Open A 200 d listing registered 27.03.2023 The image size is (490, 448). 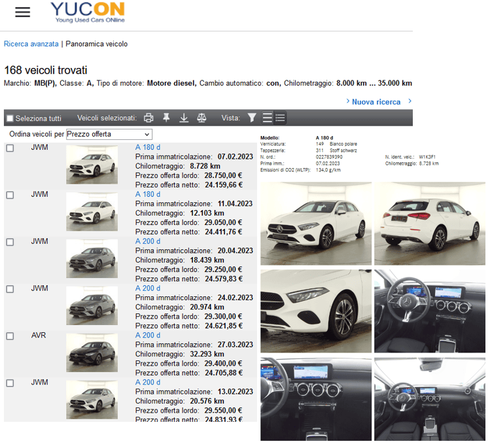pos(147,336)
